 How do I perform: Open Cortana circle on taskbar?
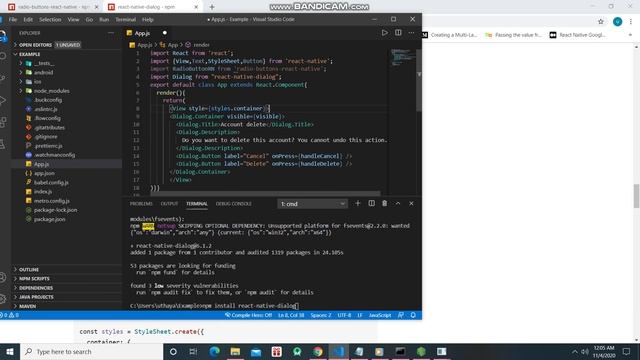[x=173, y=351]
